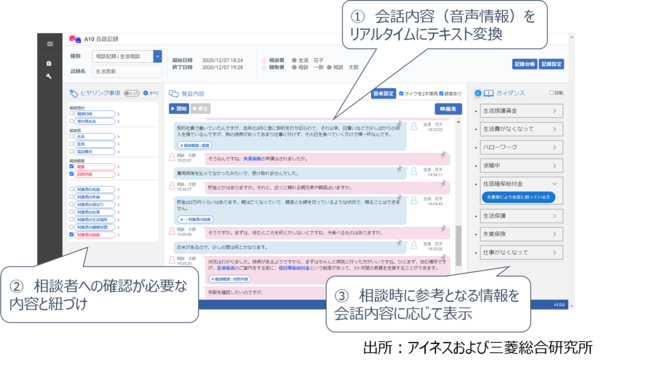Pin the 19:24:27 message from 相談 太郎
Screen dimensions: 650x365
443,183
